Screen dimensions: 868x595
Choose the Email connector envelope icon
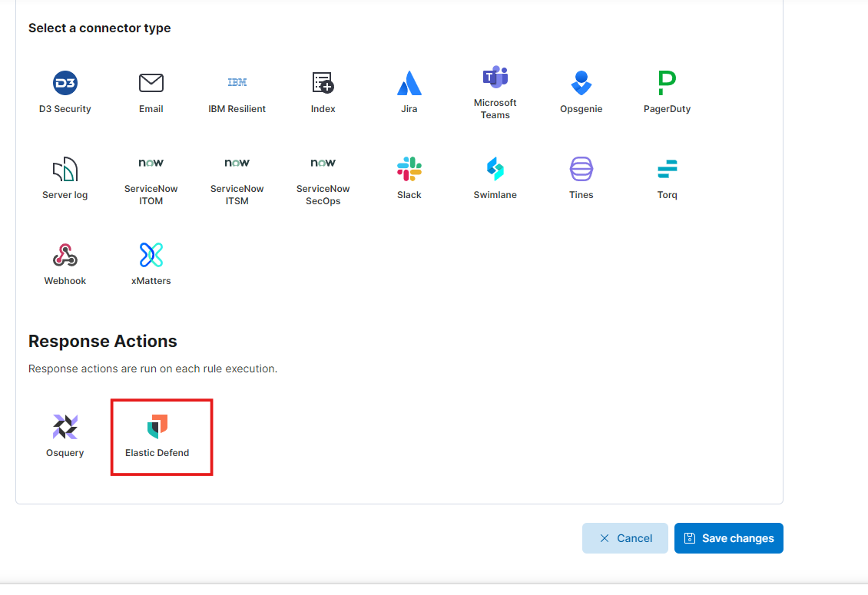pos(151,83)
